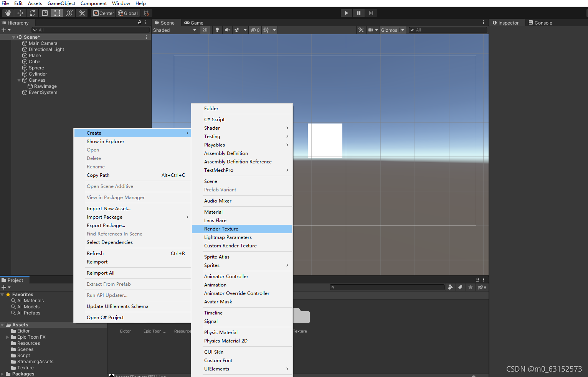Toggle scene lighting with the bulb icon
588x377 pixels.
tap(217, 30)
